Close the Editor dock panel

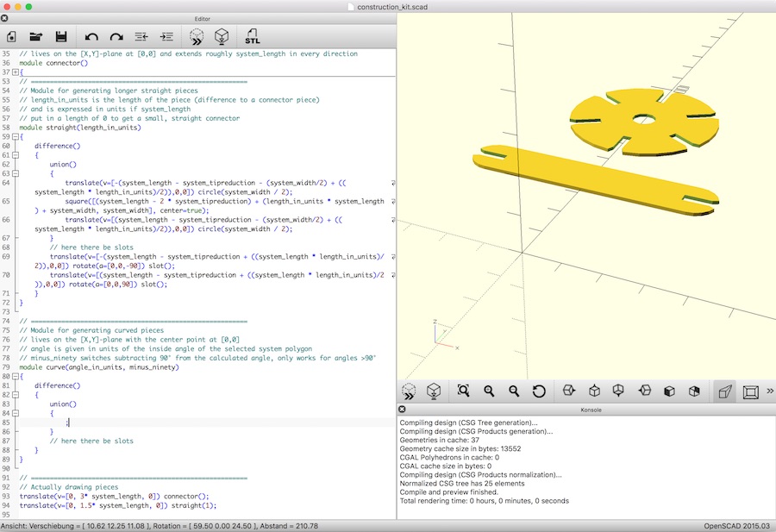4,18
